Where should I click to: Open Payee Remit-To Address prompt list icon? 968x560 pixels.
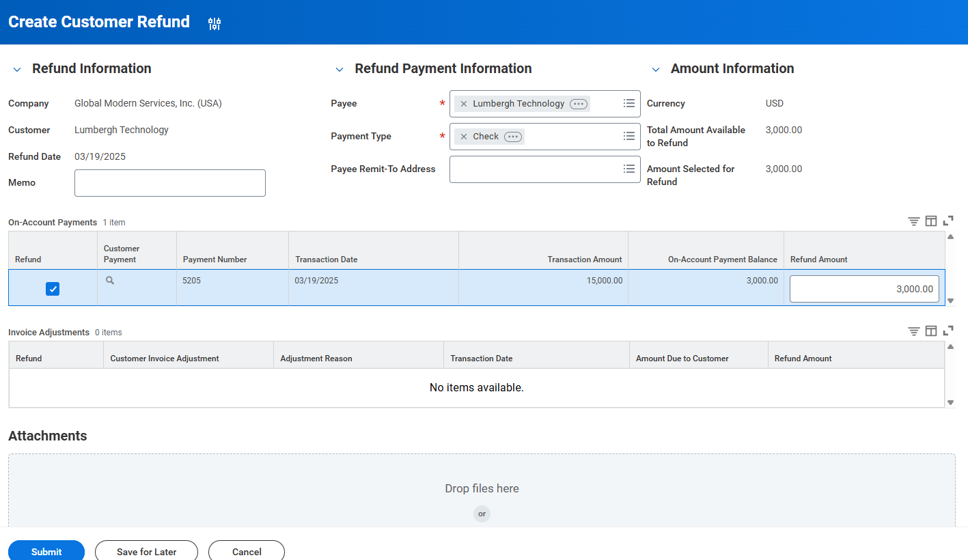[629, 169]
